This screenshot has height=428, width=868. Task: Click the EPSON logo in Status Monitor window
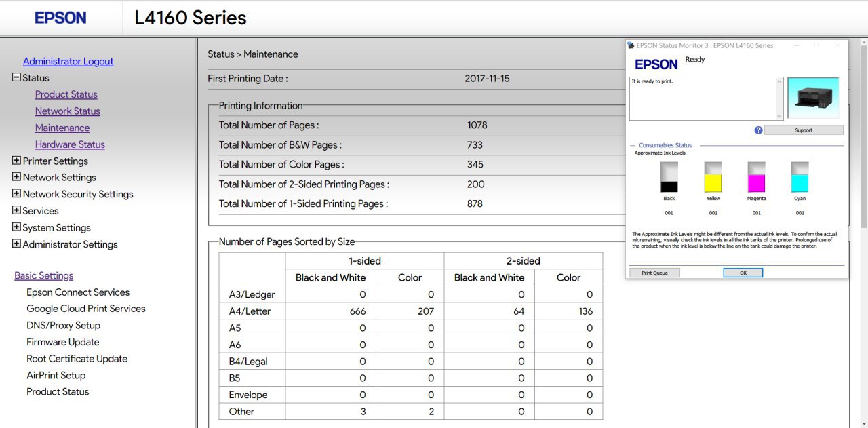(656, 64)
